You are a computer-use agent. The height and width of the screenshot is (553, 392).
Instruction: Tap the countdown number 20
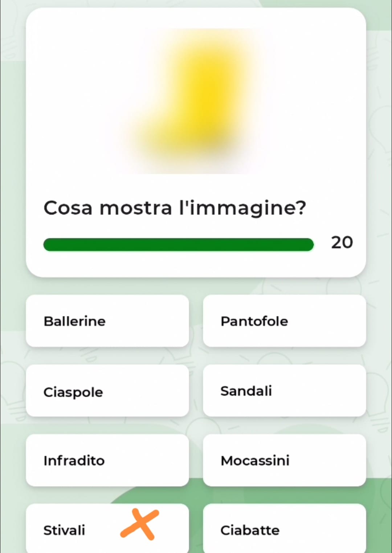pyautogui.click(x=342, y=242)
